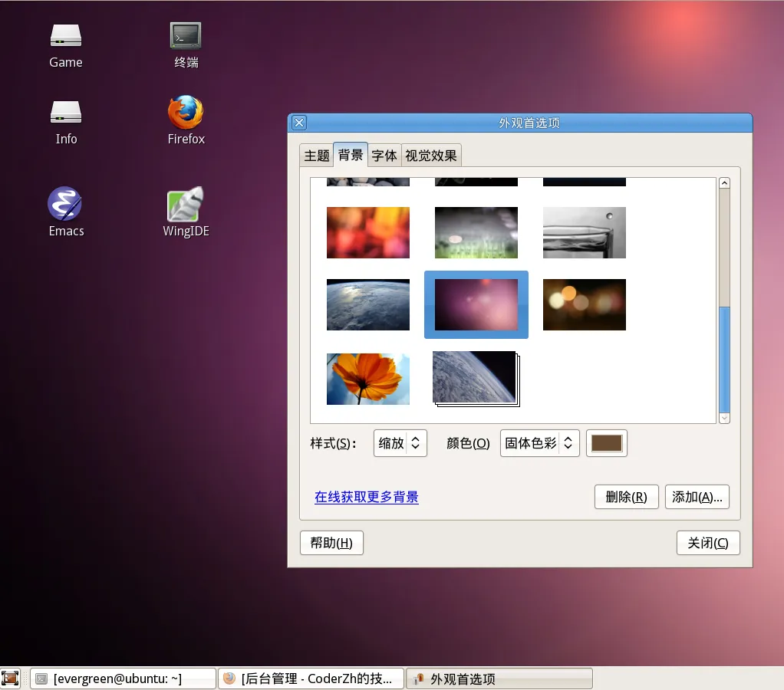784x690 pixels.
Task: Click the 添加(A)... button
Action: point(697,497)
